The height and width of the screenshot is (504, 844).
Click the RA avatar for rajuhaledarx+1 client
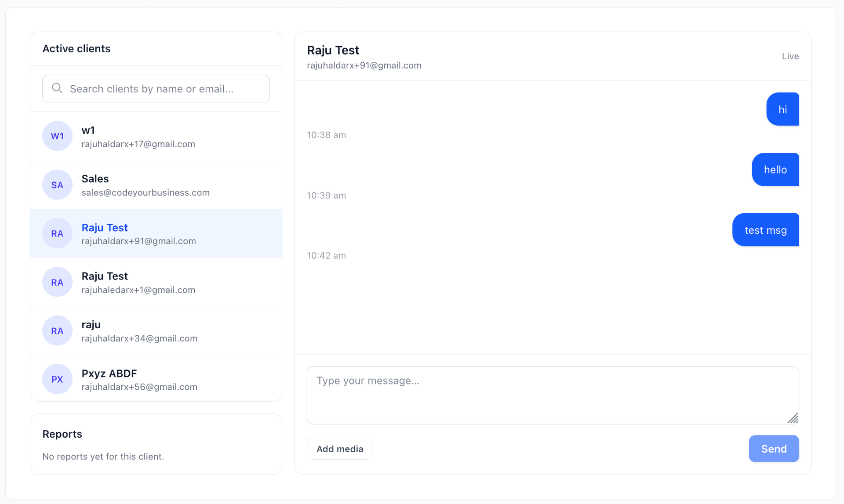click(x=57, y=282)
